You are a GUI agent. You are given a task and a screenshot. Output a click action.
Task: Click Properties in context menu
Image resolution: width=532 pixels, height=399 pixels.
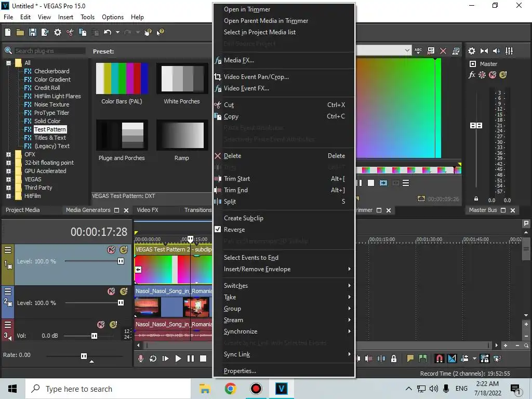[284, 371]
